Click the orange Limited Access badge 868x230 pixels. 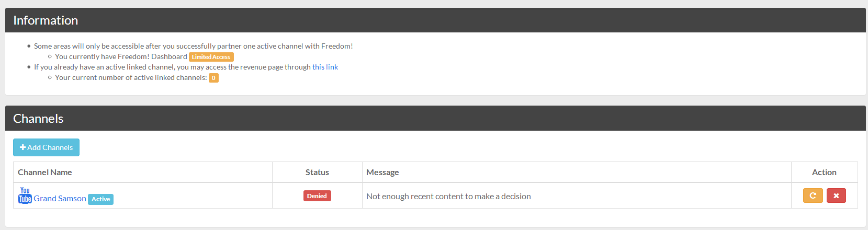click(211, 57)
